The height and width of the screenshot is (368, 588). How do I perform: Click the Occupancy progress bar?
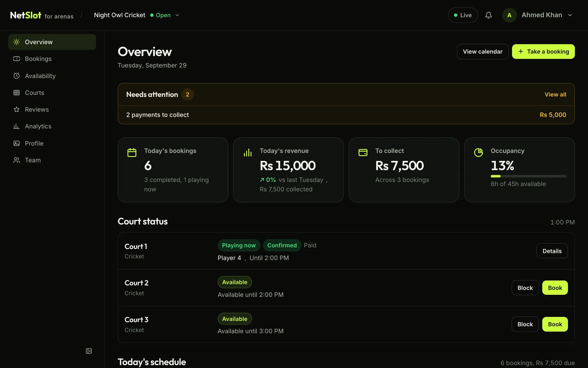pyautogui.click(x=528, y=176)
